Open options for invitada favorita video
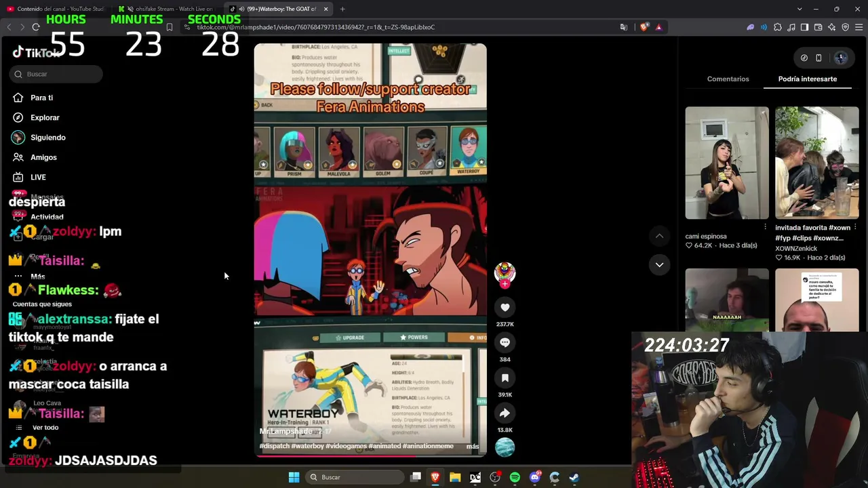Screen dimensions: 868x488 tap(855, 227)
